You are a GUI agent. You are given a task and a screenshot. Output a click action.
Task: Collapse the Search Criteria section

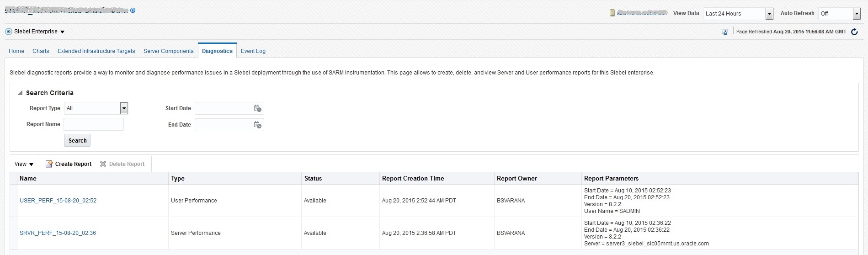click(20, 93)
